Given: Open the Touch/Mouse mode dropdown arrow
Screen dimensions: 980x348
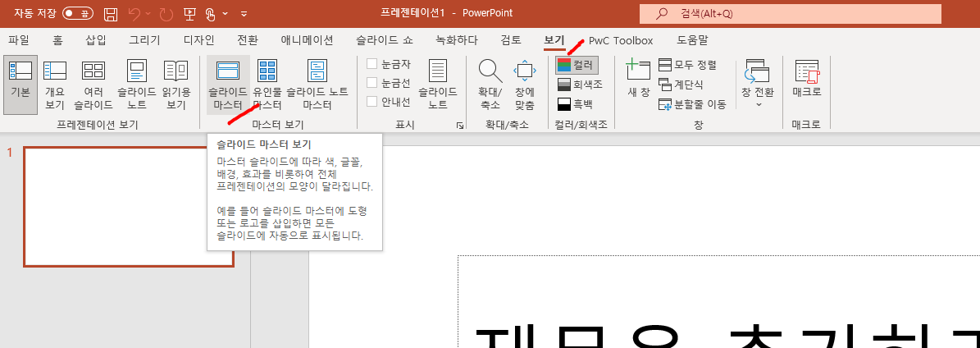Looking at the screenshot, I should [x=225, y=13].
